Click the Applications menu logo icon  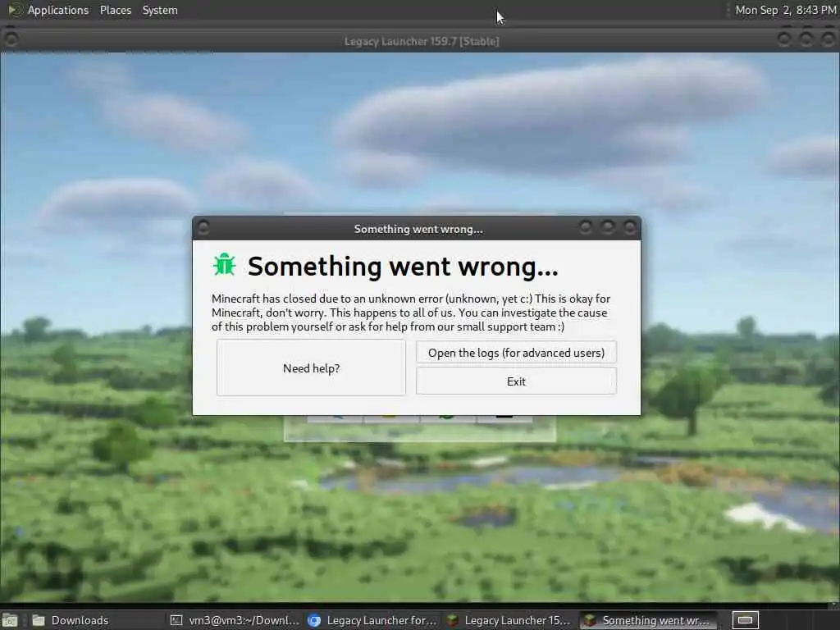click(14, 10)
